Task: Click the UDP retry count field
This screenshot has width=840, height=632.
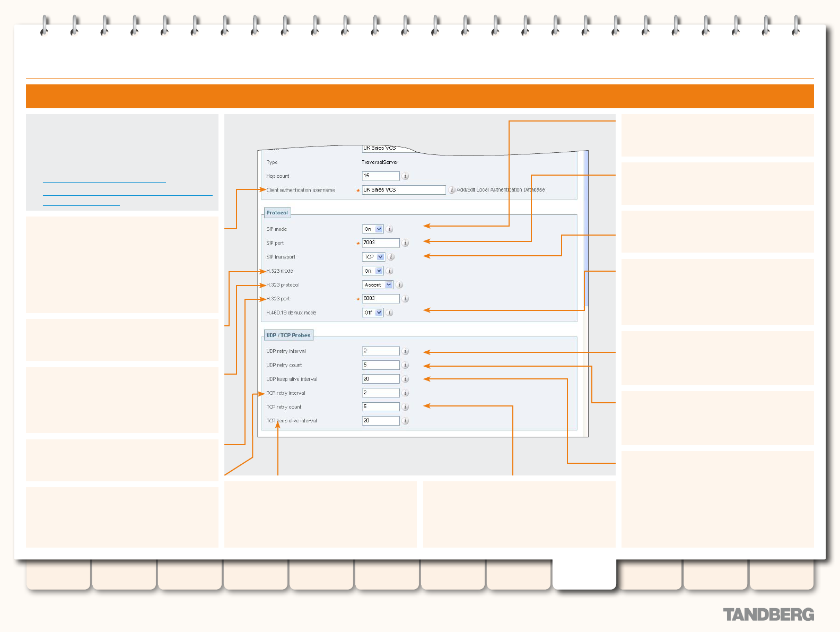Action: pyautogui.click(x=381, y=365)
